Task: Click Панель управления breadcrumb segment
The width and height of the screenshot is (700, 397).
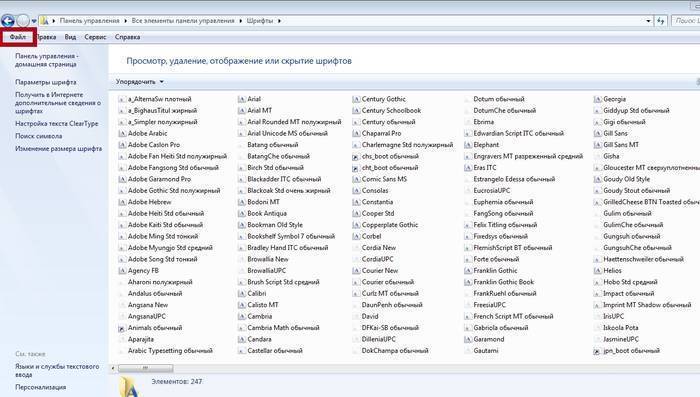Action: tap(89, 21)
